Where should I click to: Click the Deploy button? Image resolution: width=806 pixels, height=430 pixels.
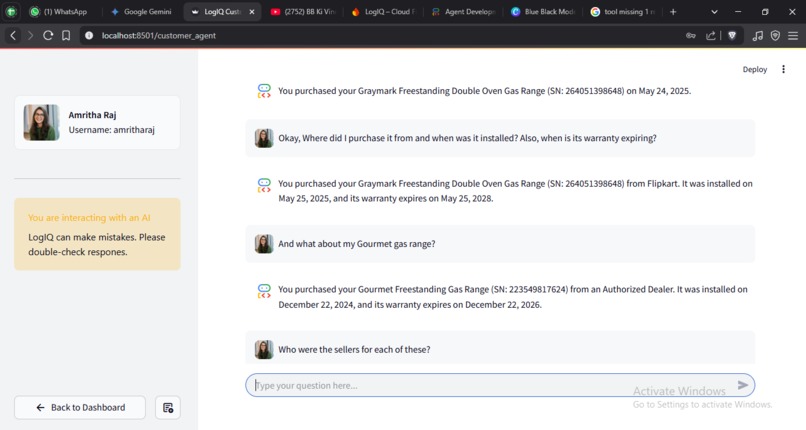tap(755, 69)
